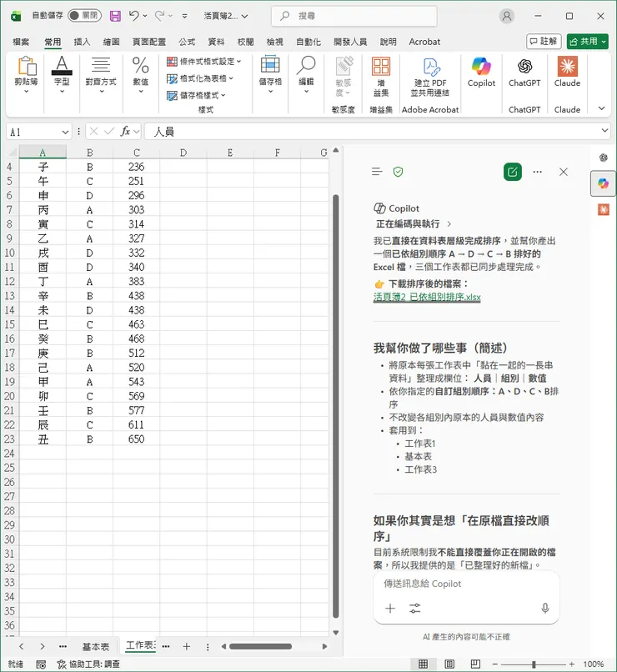Open the 編輯 editing group

tap(306, 75)
